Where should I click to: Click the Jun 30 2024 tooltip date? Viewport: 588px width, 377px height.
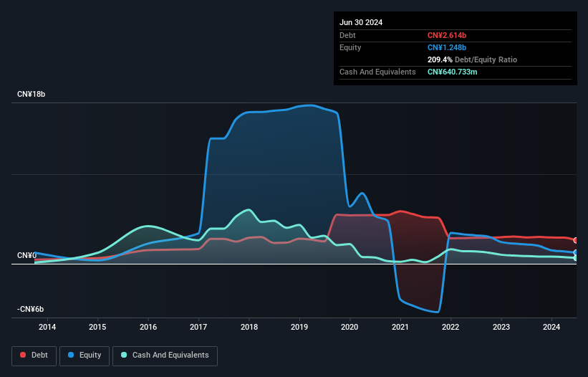coord(361,22)
